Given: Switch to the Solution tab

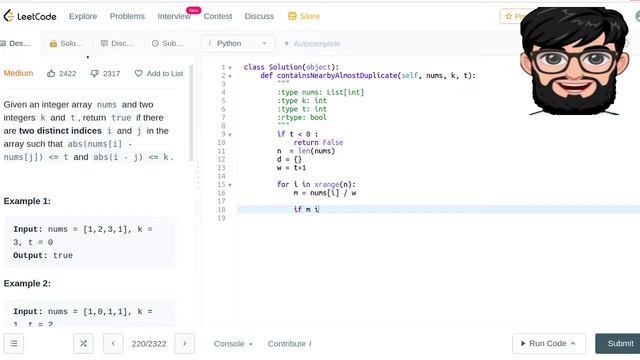Looking at the screenshot, I should 66,43.
